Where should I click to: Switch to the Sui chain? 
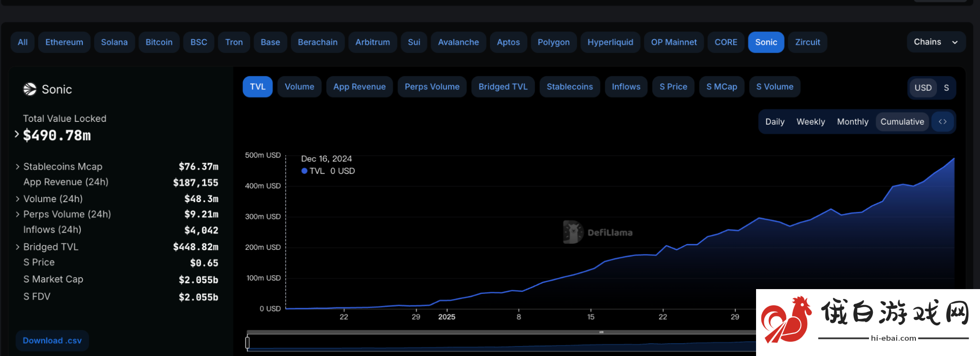coord(414,42)
